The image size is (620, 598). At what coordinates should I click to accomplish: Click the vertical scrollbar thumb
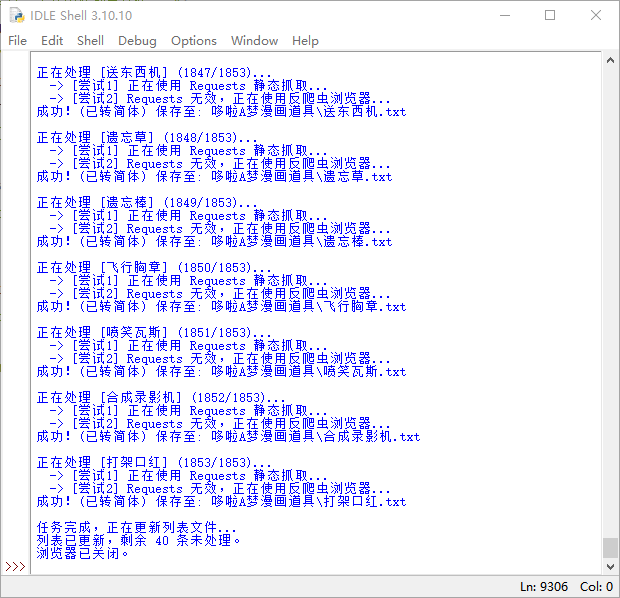(610, 548)
